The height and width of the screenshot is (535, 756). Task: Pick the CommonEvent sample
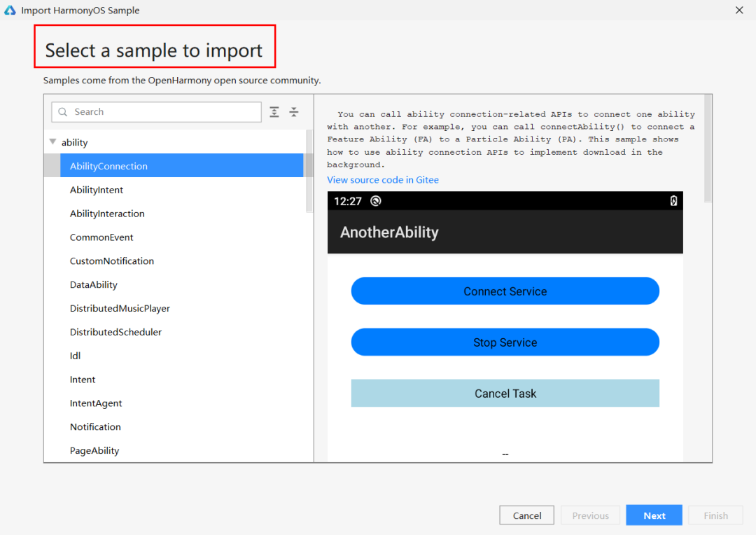click(101, 237)
